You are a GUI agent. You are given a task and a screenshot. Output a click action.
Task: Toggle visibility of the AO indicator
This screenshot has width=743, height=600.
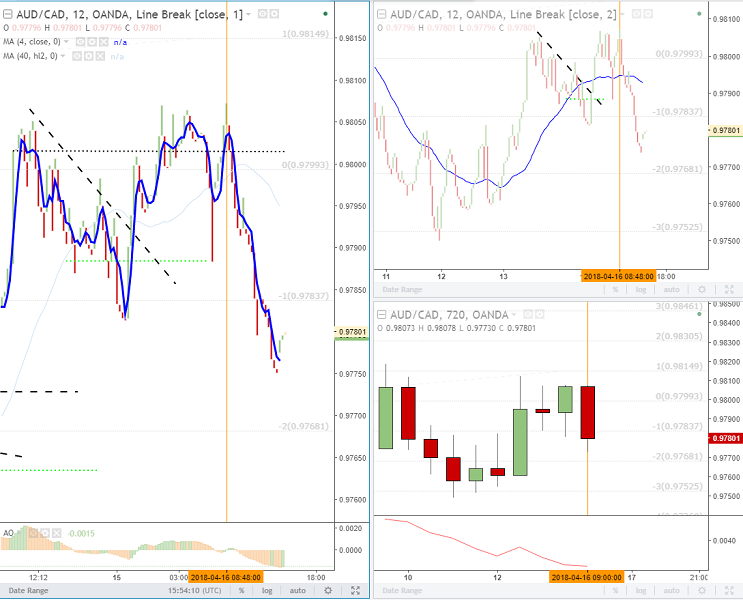[x=33, y=534]
